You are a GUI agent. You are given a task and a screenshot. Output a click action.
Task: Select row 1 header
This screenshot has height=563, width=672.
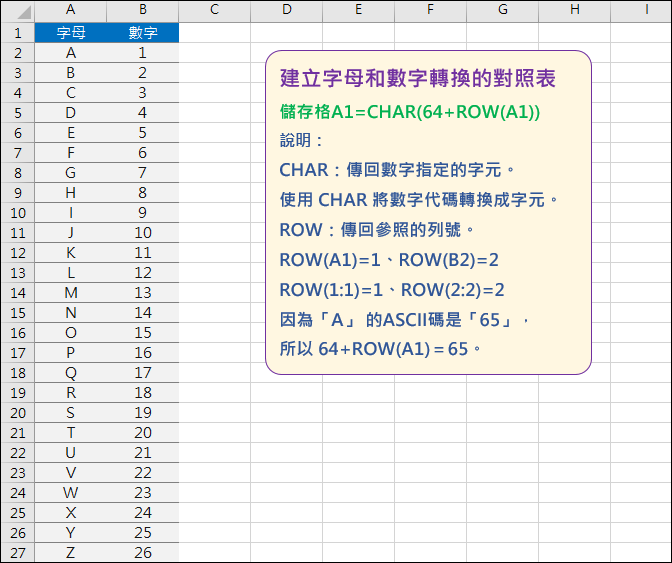click(18, 33)
